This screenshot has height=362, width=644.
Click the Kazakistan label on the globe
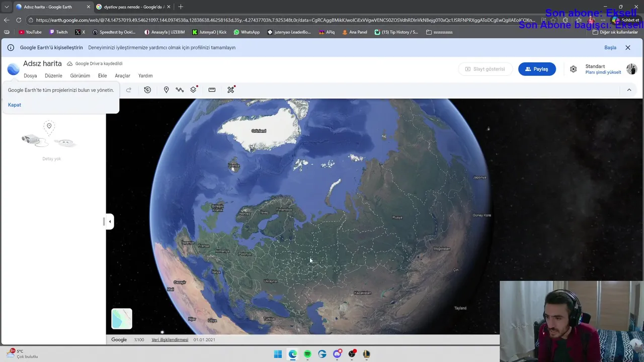pyautogui.click(x=362, y=293)
